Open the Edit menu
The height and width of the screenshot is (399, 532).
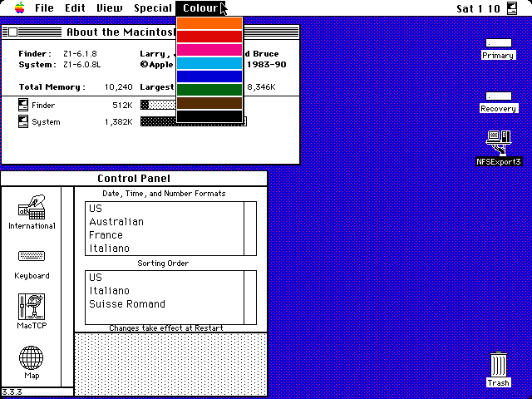(x=75, y=7)
